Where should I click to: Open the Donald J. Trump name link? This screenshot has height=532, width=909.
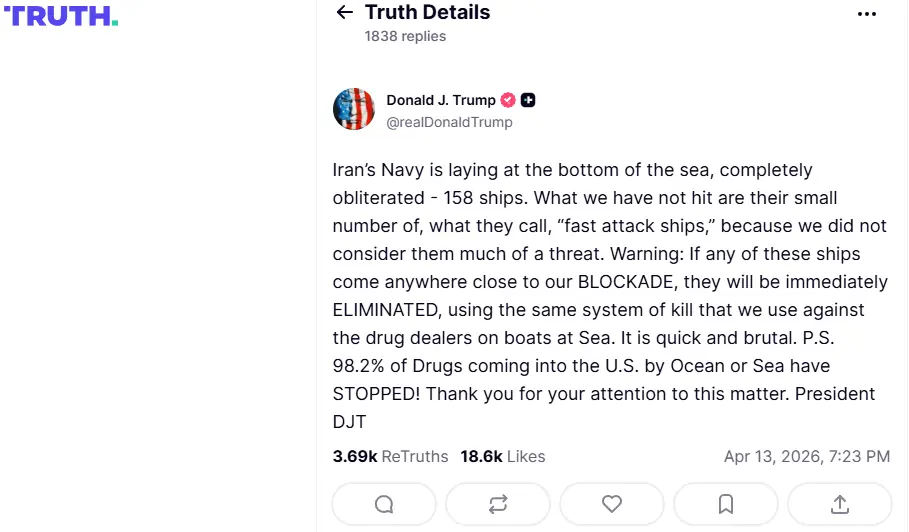(441, 100)
